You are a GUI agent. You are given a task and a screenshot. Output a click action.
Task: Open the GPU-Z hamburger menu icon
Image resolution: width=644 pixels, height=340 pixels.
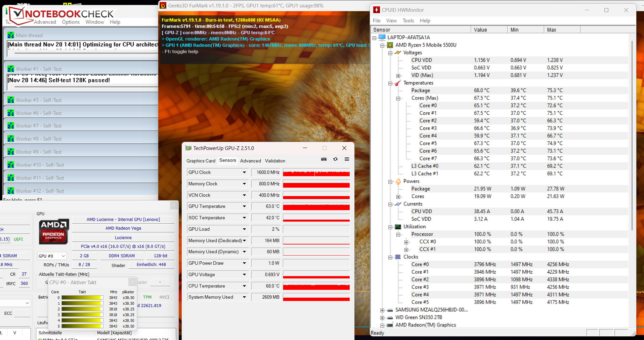347,159
